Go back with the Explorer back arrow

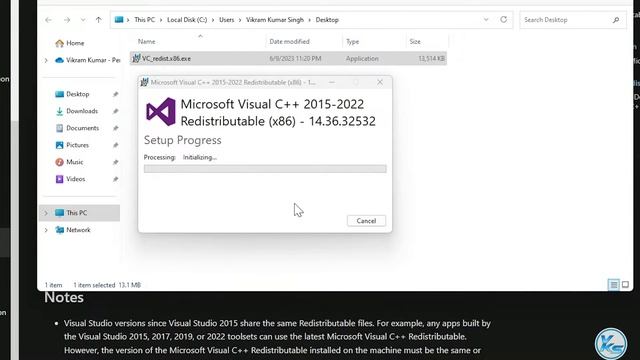48,20
